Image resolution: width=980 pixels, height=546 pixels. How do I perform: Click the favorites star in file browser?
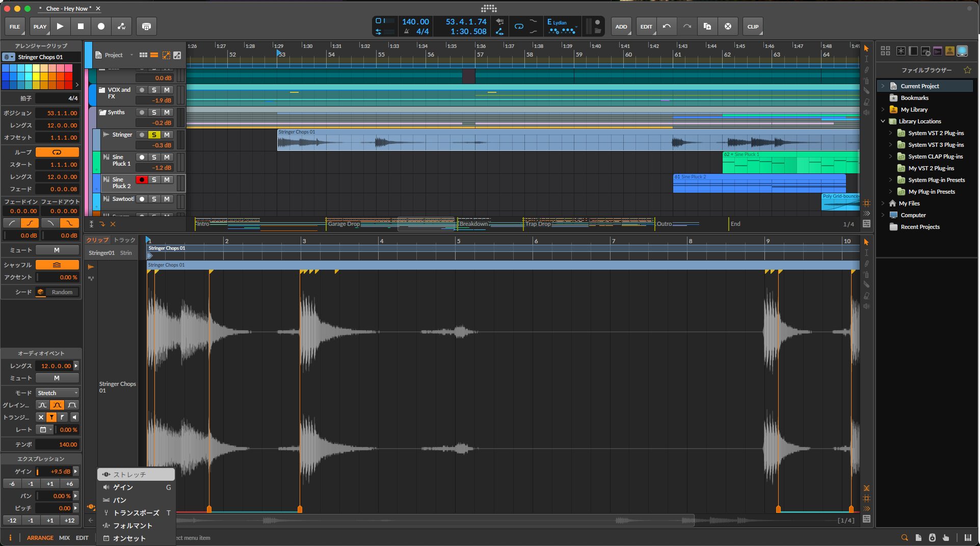coord(967,70)
